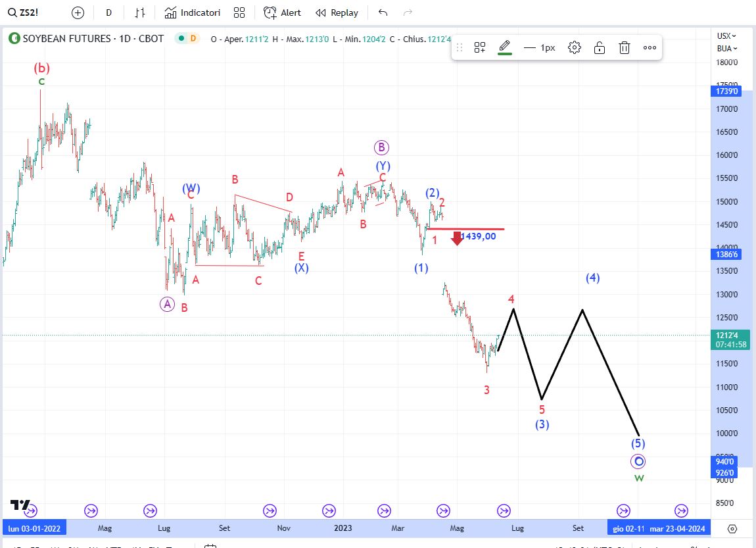Select the blue (2) wave label
Image resolution: width=756 pixels, height=548 pixels.
432,193
